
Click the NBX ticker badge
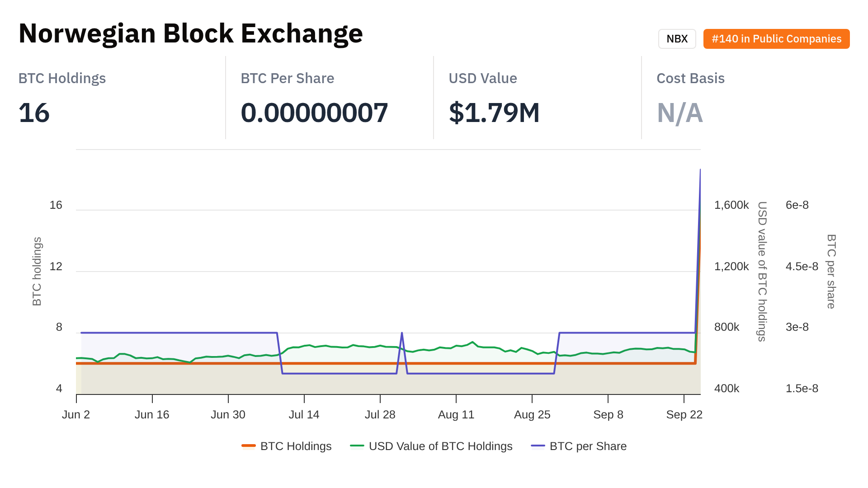pos(677,39)
